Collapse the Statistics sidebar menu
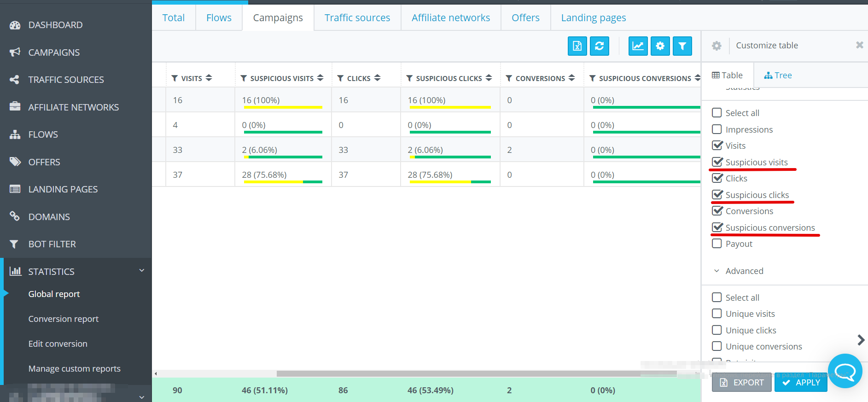868x402 pixels. (142, 271)
